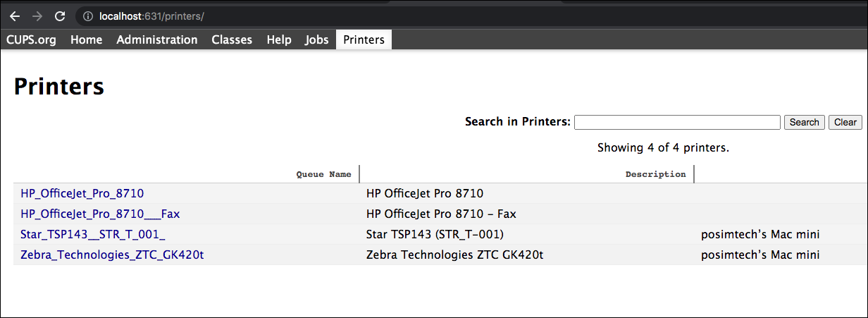Image resolution: width=868 pixels, height=318 pixels.
Task: Click the browser back arrow
Action: (x=15, y=16)
